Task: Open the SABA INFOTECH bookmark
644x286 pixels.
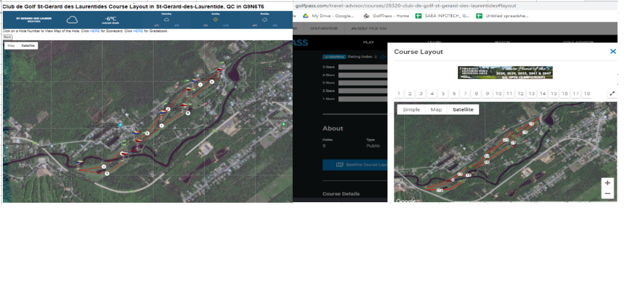Action: [442, 16]
